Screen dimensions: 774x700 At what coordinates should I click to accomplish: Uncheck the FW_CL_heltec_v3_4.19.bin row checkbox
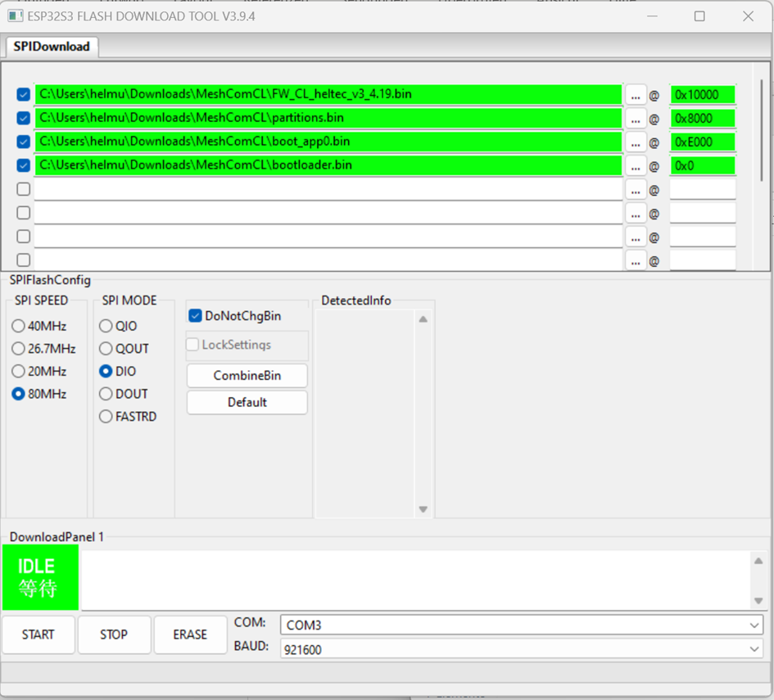click(x=23, y=94)
